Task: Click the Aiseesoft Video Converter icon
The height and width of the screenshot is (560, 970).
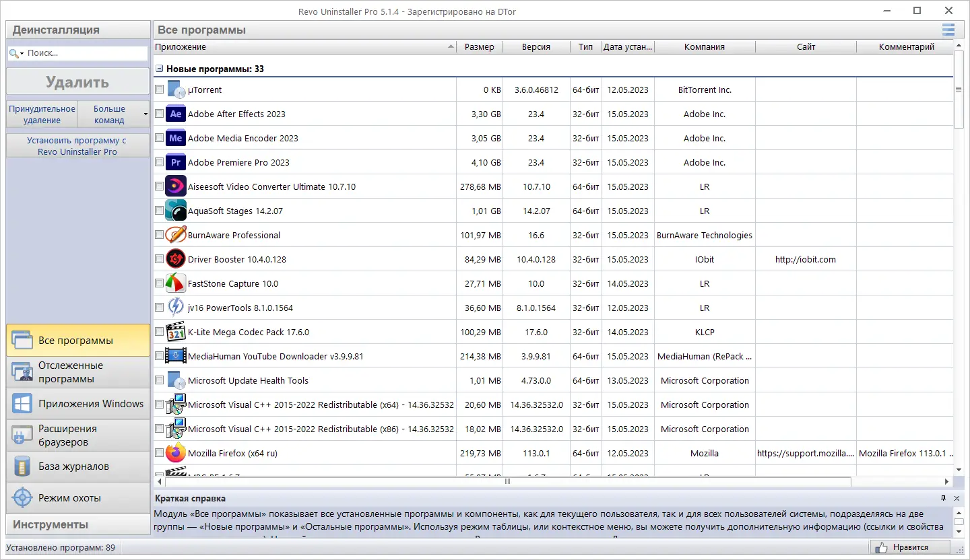Action: [176, 186]
